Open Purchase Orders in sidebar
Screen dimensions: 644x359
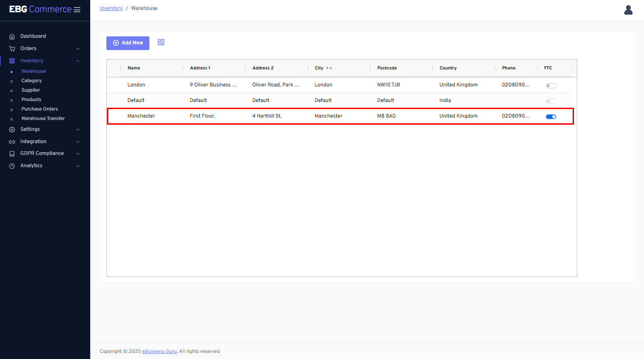click(40, 109)
